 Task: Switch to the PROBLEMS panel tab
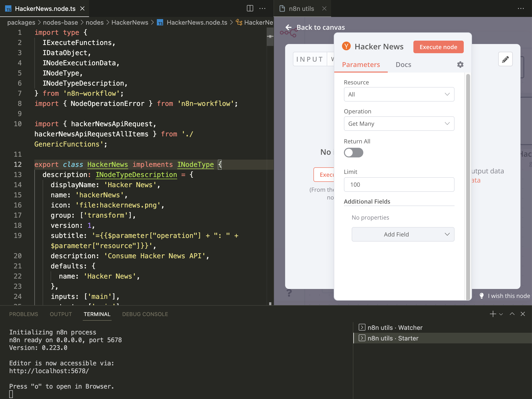click(x=23, y=314)
